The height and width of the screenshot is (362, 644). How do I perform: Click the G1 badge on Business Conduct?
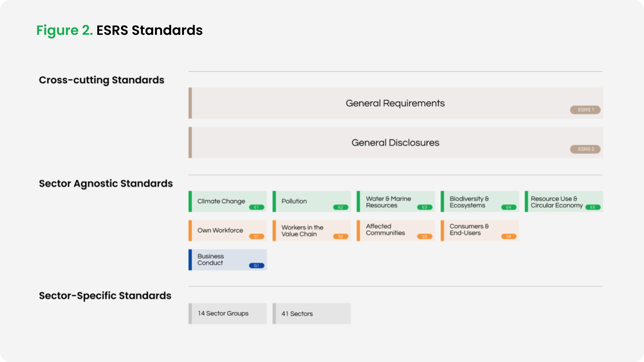(256, 265)
